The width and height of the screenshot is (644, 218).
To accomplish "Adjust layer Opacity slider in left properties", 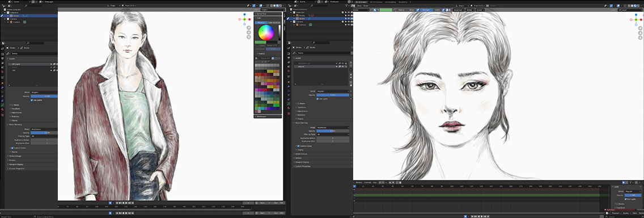I will point(44,96).
